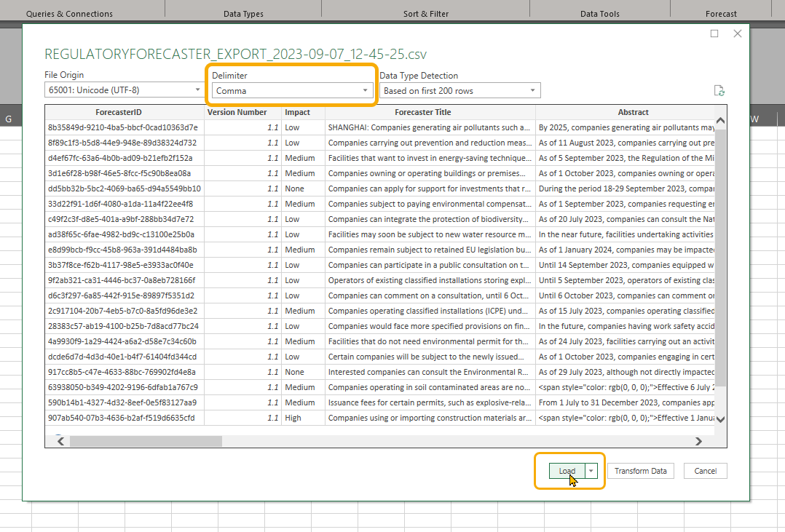Click cell 8b35849d-9210-4ba5-bbcf-0cad10363d7e
Screen dimensions: 785x532
tap(125, 127)
